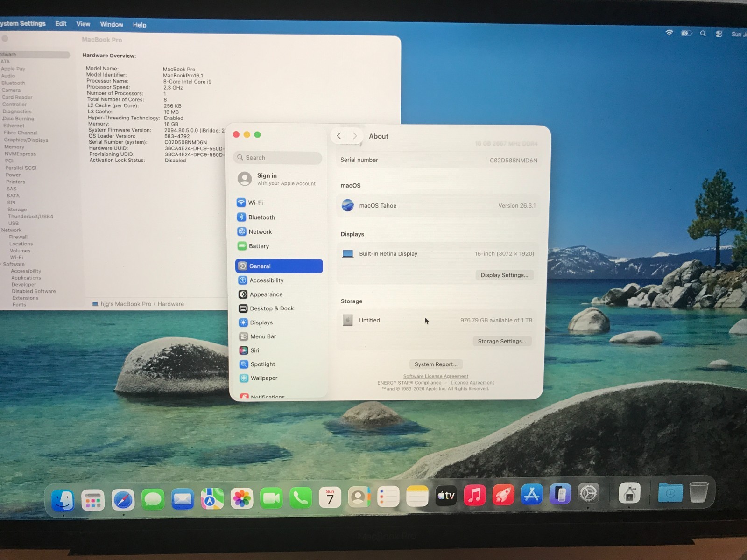Viewport: 747px width, 560px height.
Task: Open Trash in the Dock
Action: tap(698, 491)
